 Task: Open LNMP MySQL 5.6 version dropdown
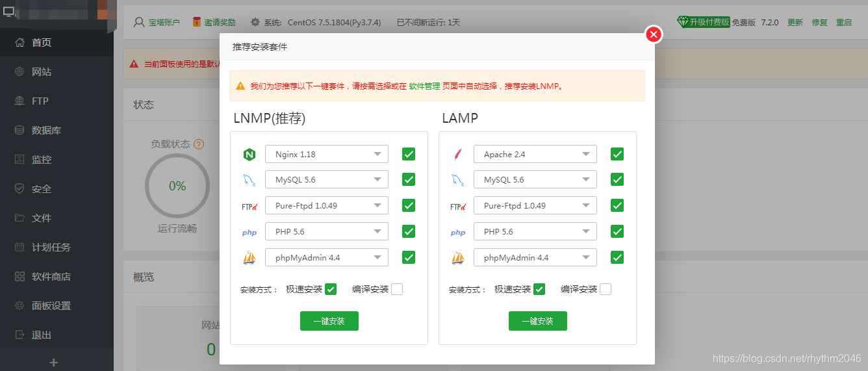click(327, 179)
